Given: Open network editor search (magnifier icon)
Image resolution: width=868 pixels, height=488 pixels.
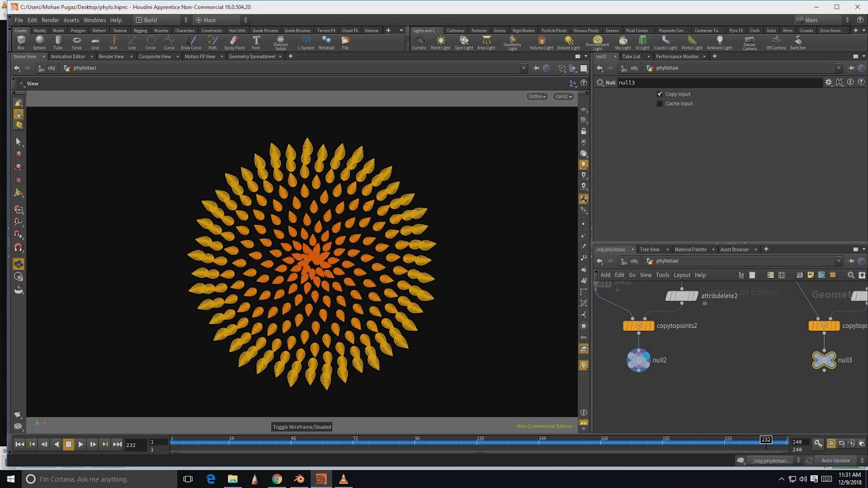Looking at the screenshot, I should (x=851, y=275).
